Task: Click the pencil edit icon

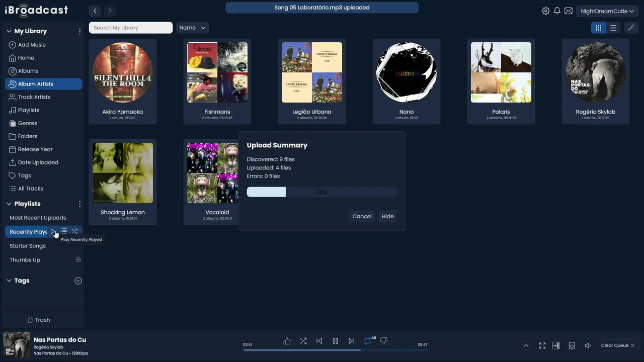Action: pyautogui.click(x=631, y=28)
